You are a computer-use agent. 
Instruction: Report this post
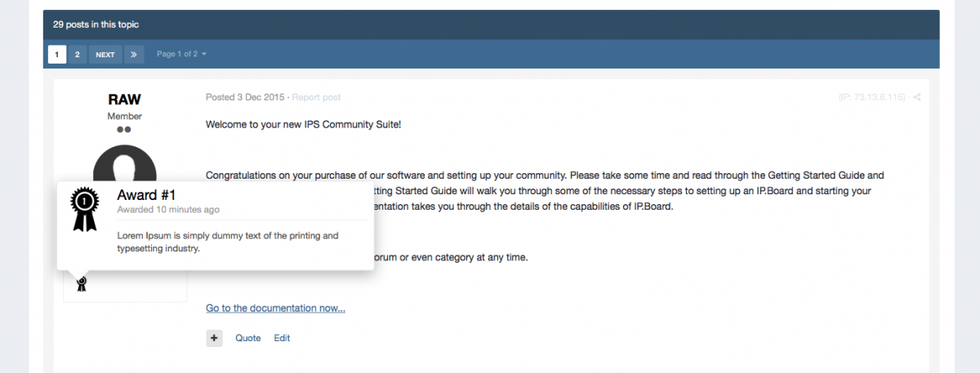[316, 97]
